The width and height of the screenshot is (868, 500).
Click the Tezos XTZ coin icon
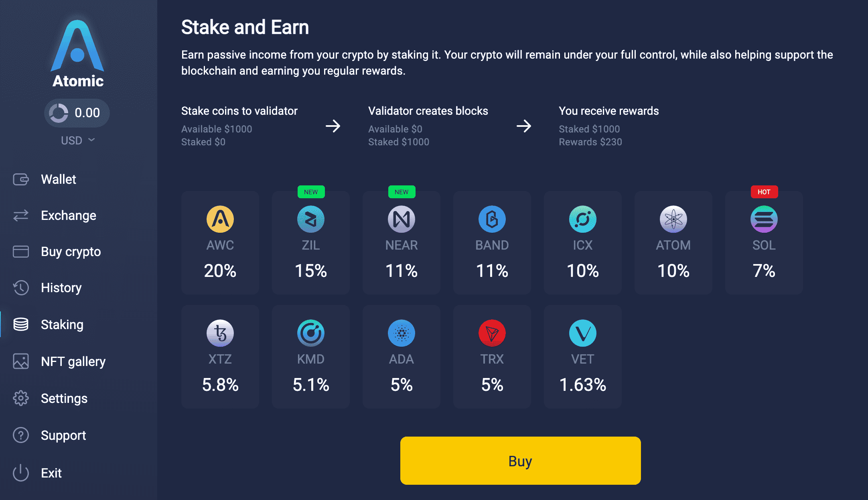[220, 333]
